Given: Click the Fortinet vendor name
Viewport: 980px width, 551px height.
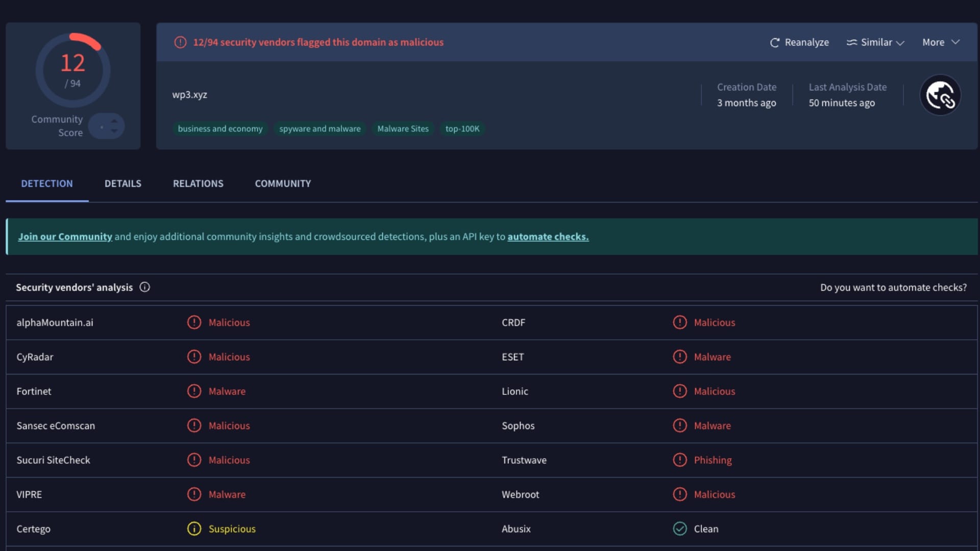Looking at the screenshot, I should tap(34, 391).
